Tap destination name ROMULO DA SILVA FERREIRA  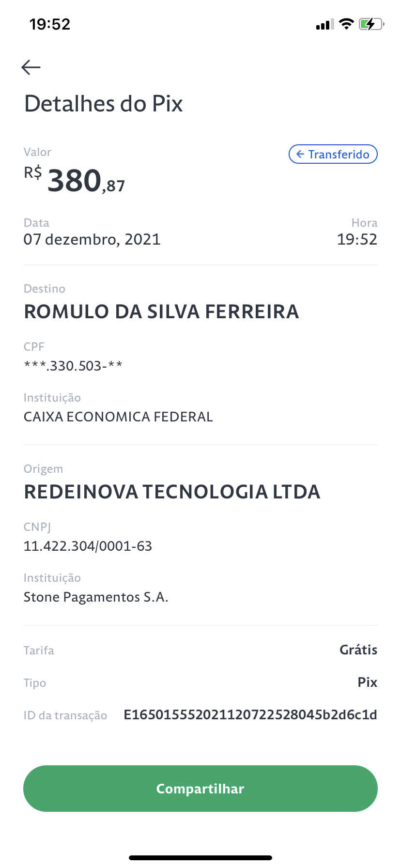pyautogui.click(x=161, y=311)
